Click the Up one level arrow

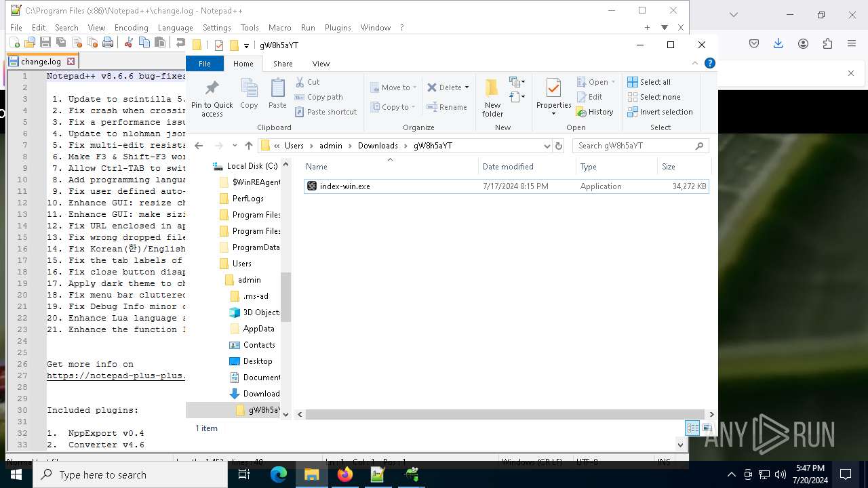coord(249,146)
